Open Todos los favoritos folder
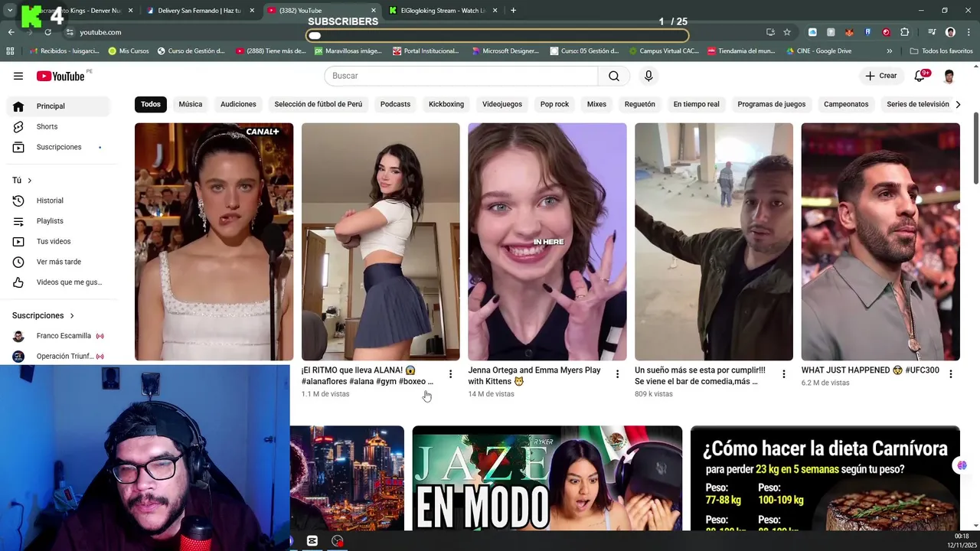980x551 pixels. [941, 51]
